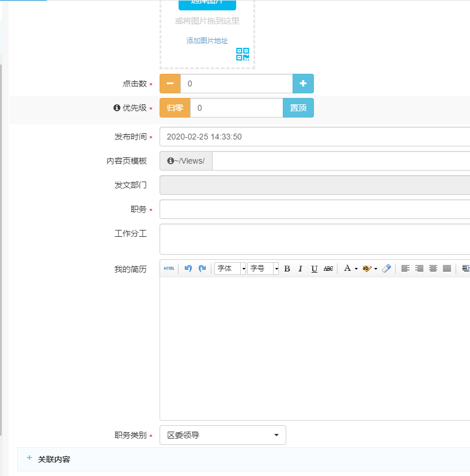Toggle italic formatting in the editor
Image resolution: width=470 pixels, height=476 pixels.
300,269
